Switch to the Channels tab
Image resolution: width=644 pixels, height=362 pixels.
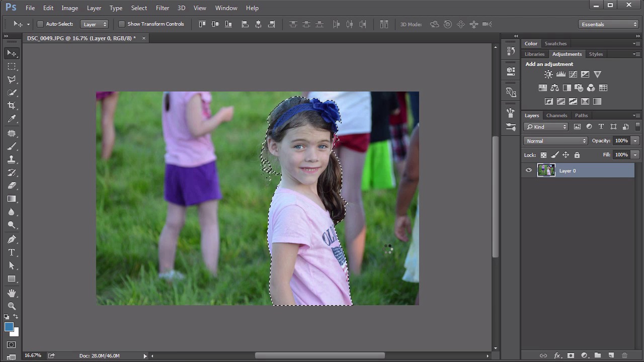(556, 115)
